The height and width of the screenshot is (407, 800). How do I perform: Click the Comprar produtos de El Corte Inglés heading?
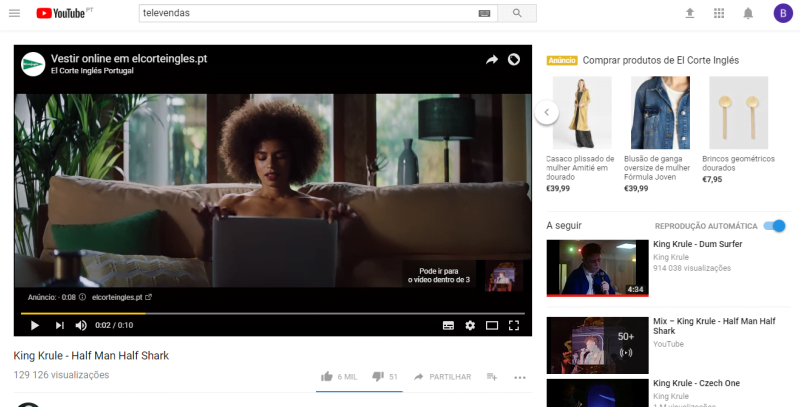point(661,60)
